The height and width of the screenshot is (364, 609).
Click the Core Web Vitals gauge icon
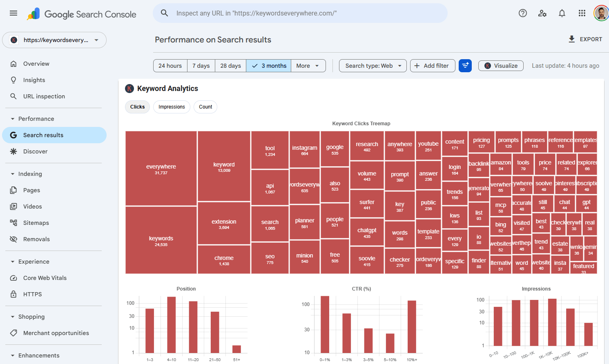click(13, 278)
